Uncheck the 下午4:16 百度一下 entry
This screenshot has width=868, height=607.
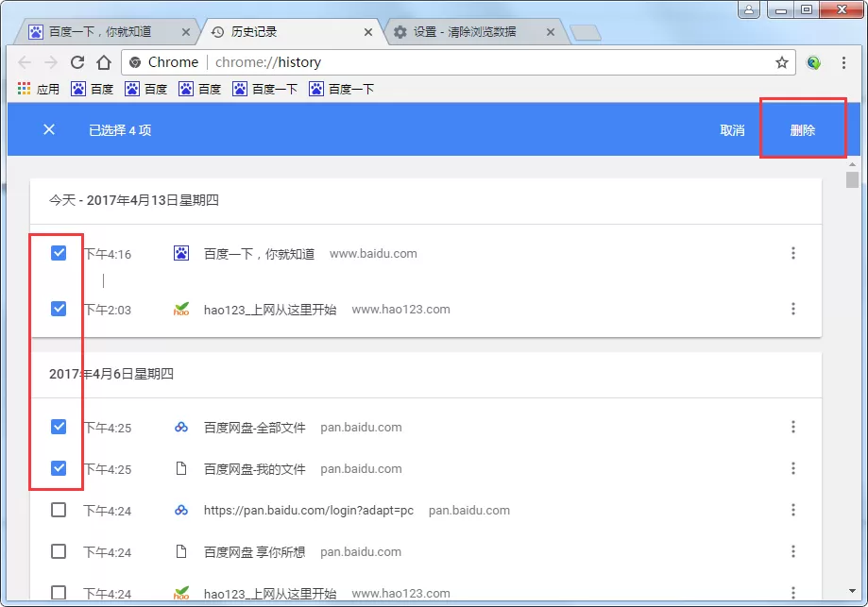coord(59,253)
